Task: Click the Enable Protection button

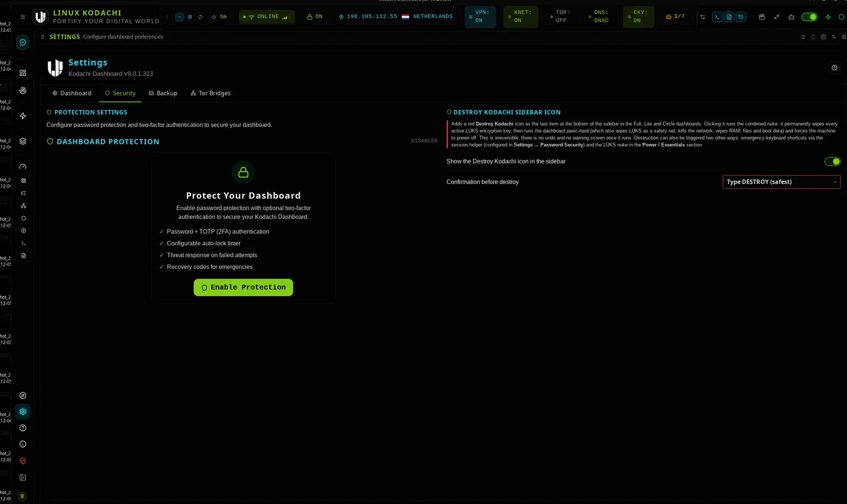Action: coord(244,287)
